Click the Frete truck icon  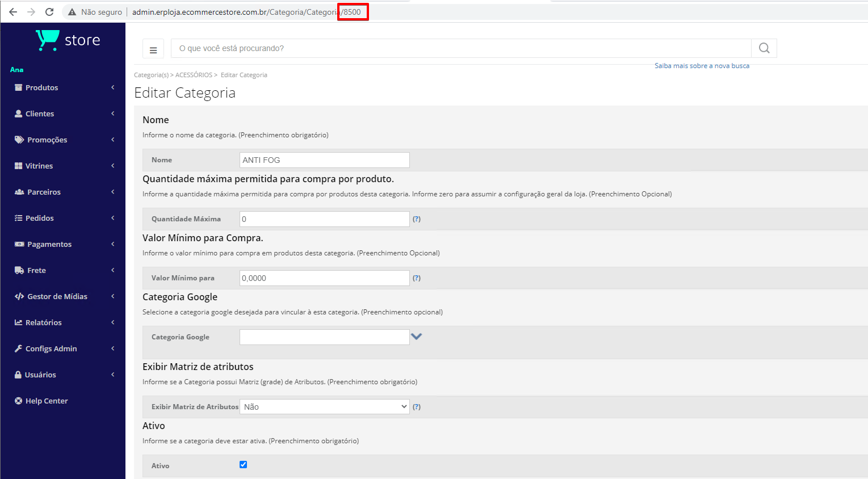coord(19,270)
